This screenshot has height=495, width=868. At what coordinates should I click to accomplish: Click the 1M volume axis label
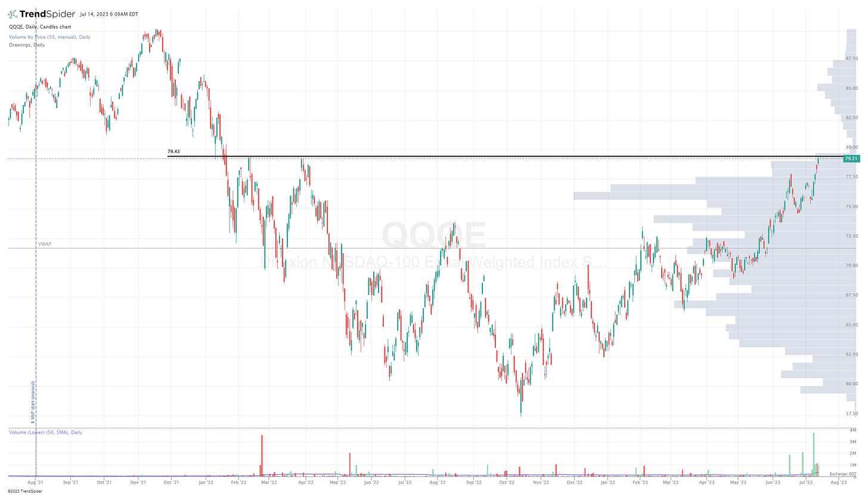coord(854,465)
